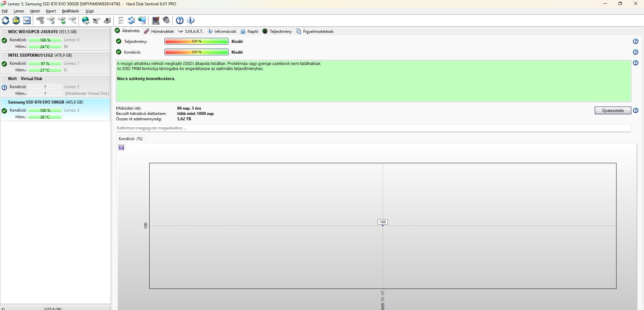The width and height of the screenshot is (644, 310).
Task: Switch to the Teljesítmény tab
Action: [x=277, y=31]
